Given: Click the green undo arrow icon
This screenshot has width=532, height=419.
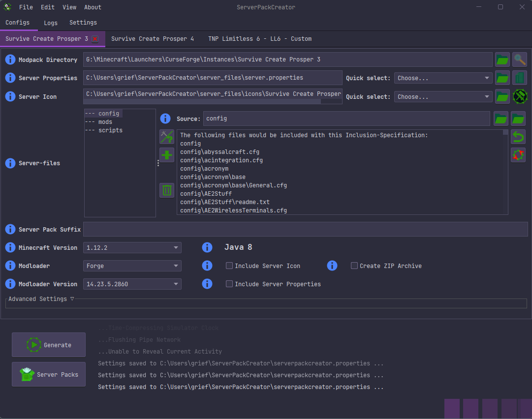Looking at the screenshot, I should tap(518, 137).
